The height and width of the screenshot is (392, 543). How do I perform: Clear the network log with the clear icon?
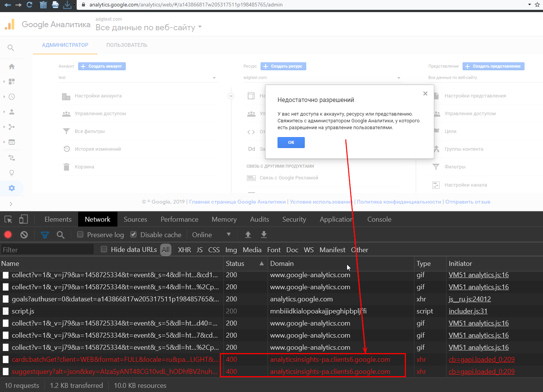[24, 235]
